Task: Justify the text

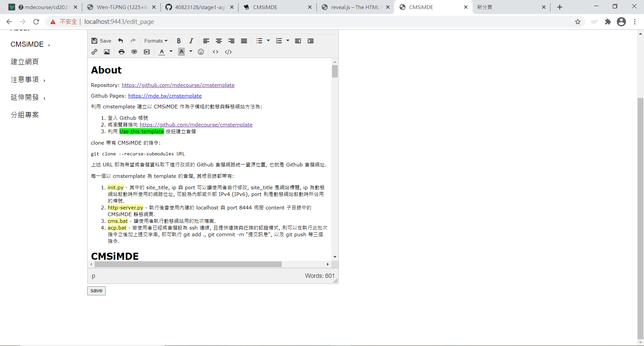Action: [244, 41]
